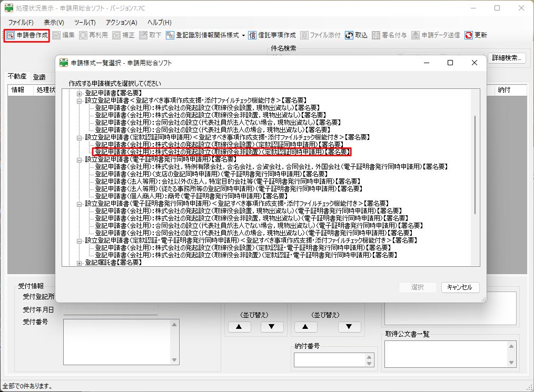Image resolution: width=534 pixels, height=392 pixels.
Task: Open the アクション(A) menu
Action: coord(121,23)
